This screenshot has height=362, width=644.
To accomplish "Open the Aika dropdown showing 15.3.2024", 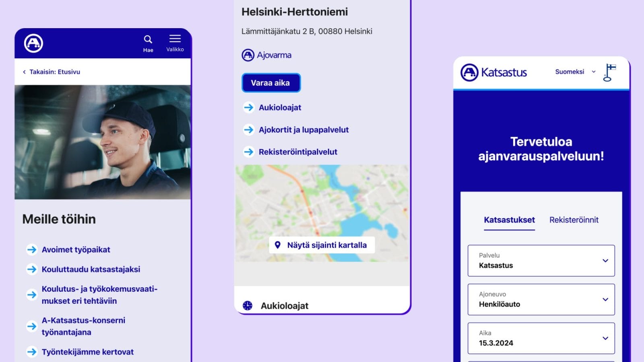I will click(541, 338).
